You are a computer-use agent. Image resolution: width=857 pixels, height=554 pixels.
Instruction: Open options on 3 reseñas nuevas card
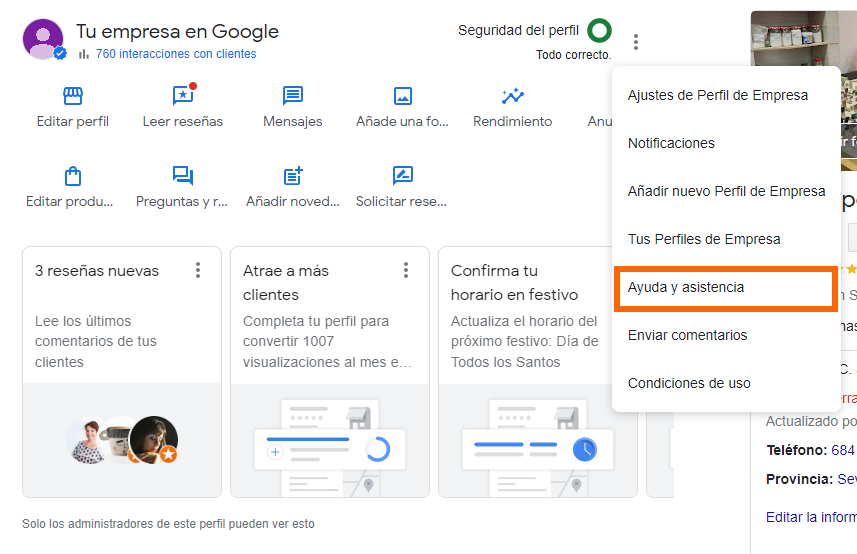(198, 270)
